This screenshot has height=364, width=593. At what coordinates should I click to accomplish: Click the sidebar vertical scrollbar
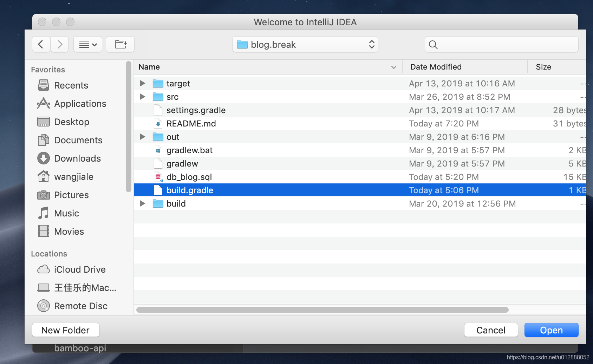(x=128, y=126)
